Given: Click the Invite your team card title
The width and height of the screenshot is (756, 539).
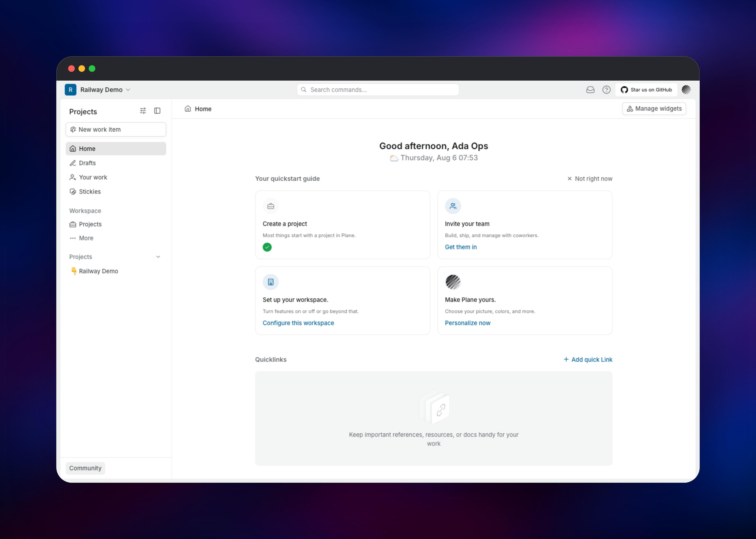Looking at the screenshot, I should (467, 224).
